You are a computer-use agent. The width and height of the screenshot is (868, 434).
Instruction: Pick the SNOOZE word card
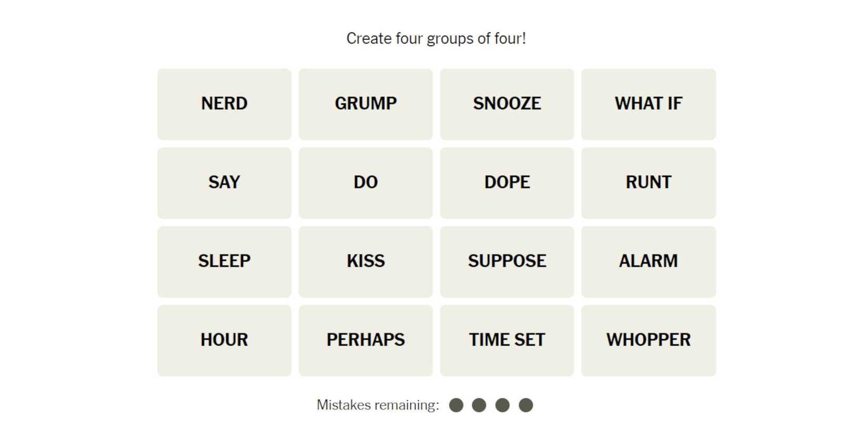507,104
